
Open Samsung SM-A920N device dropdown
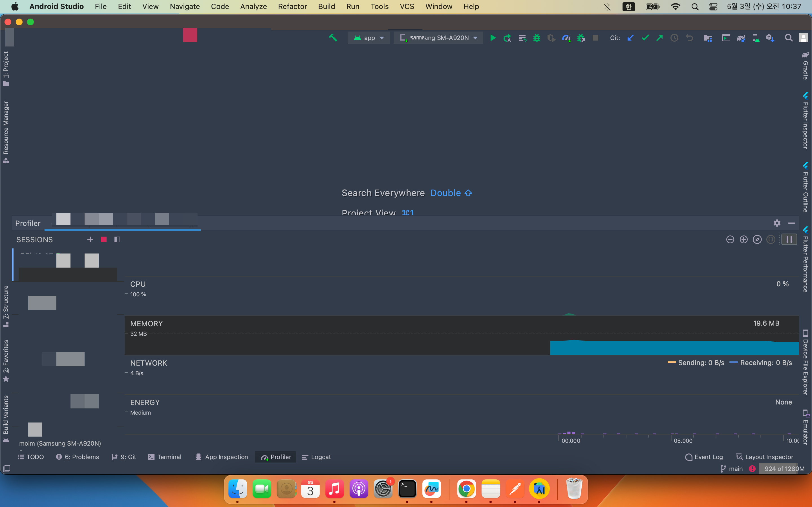tap(439, 38)
